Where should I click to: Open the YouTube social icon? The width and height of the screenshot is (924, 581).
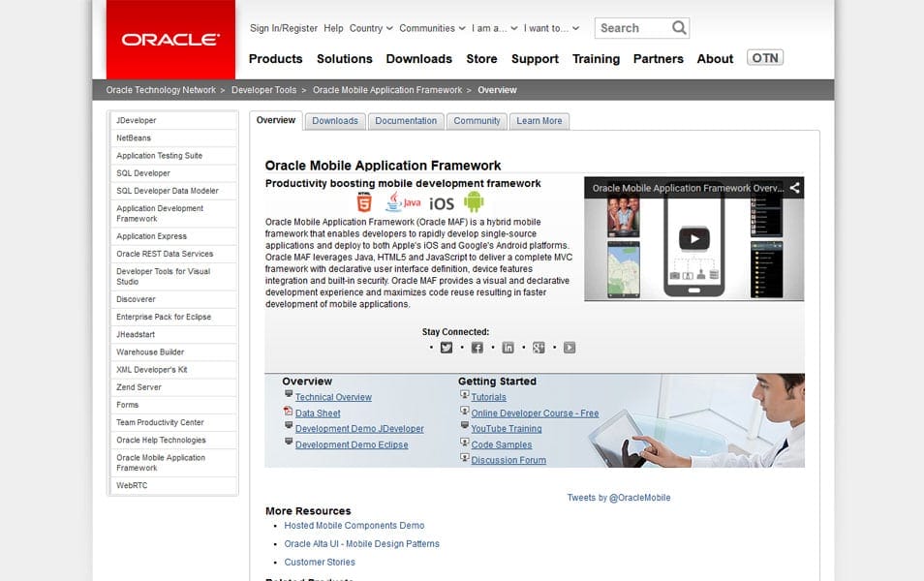(x=570, y=348)
